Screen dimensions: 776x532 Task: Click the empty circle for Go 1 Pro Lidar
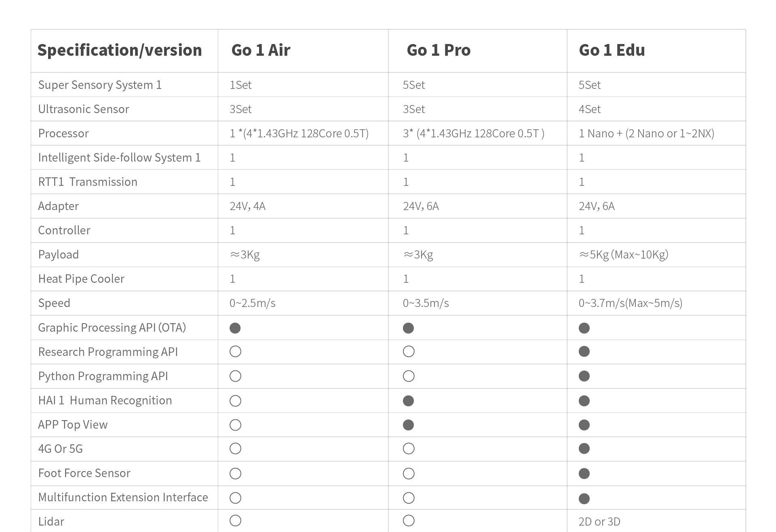[409, 521]
